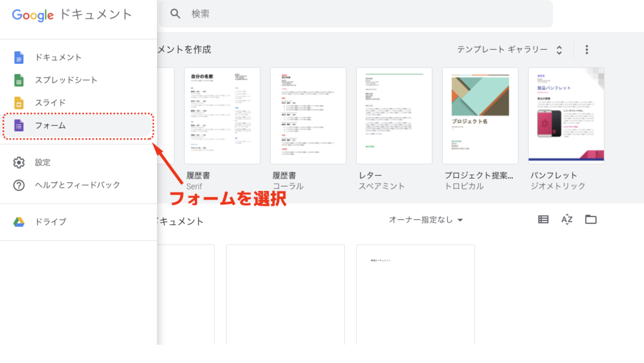Click into the 検索 search field
This screenshot has height=363, width=644.
pyautogui.click(x=356, y=14)
